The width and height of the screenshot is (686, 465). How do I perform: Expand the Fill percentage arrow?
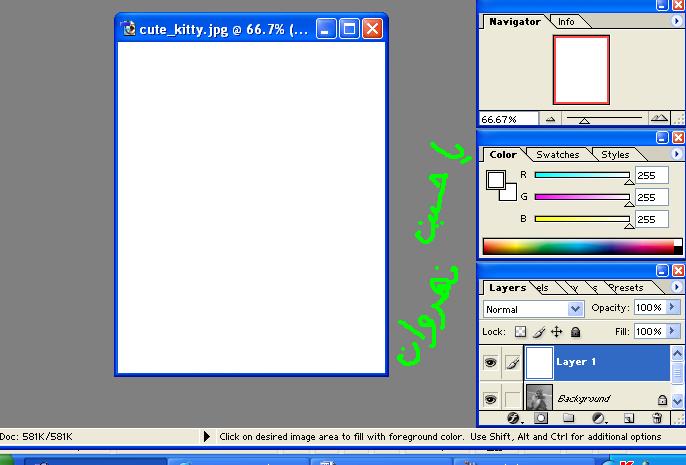click(x=671, y=331)
